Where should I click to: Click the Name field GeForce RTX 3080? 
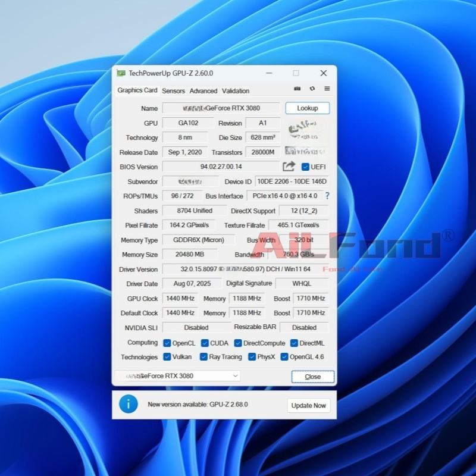coord(221,108)
